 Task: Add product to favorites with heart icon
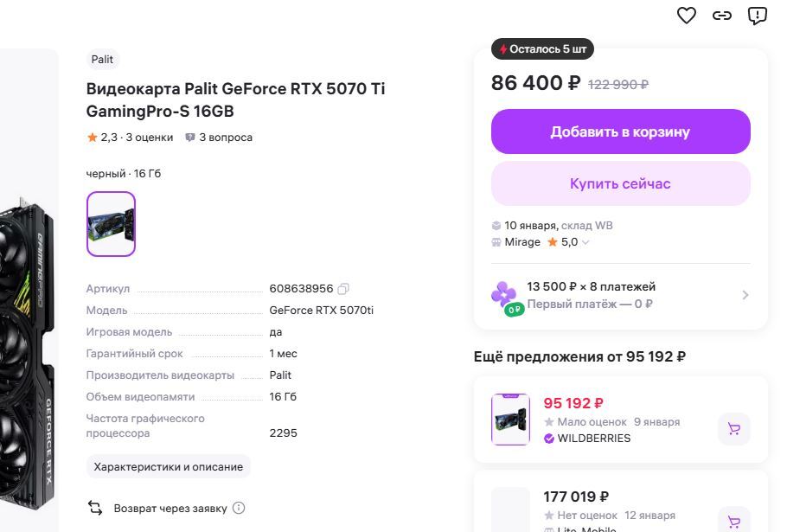point(687,16)
